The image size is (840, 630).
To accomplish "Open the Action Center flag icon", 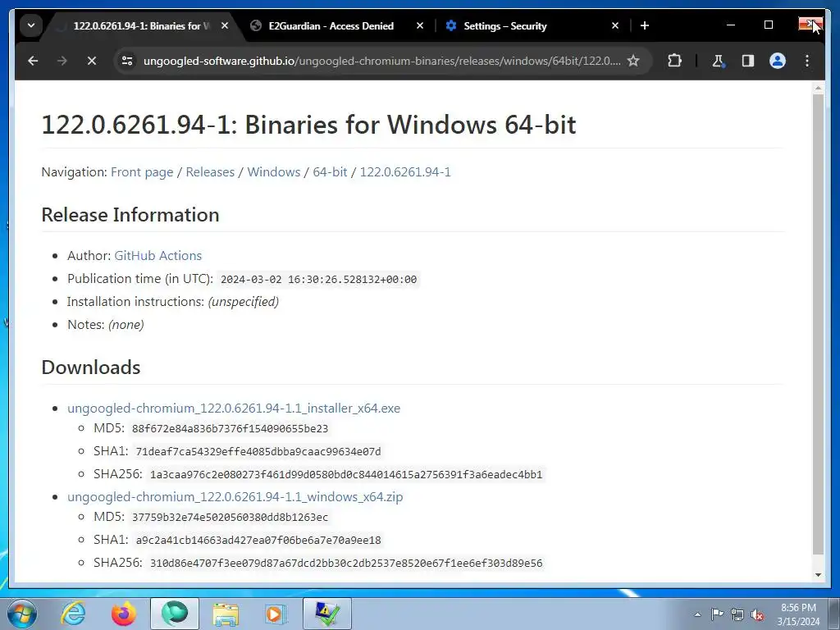I will [717, 614].
